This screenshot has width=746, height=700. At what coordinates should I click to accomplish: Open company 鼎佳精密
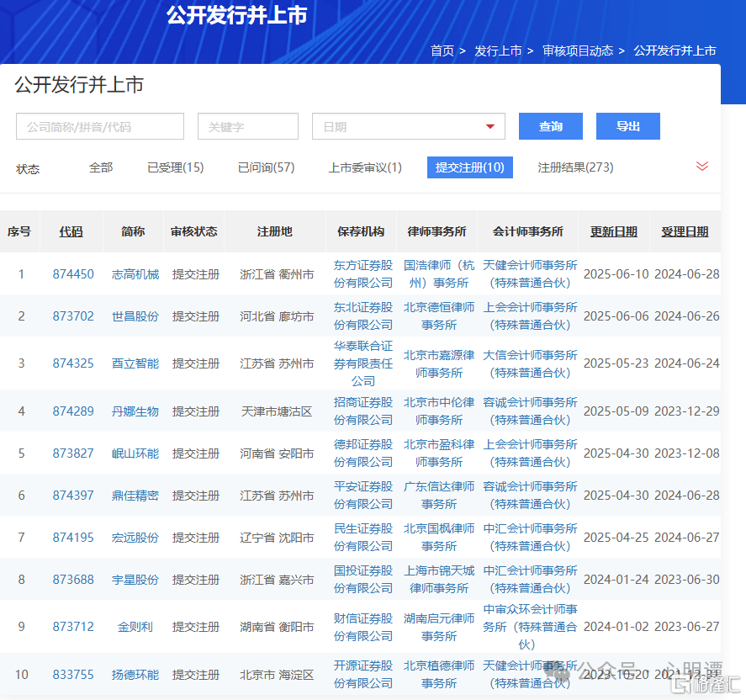135,496
